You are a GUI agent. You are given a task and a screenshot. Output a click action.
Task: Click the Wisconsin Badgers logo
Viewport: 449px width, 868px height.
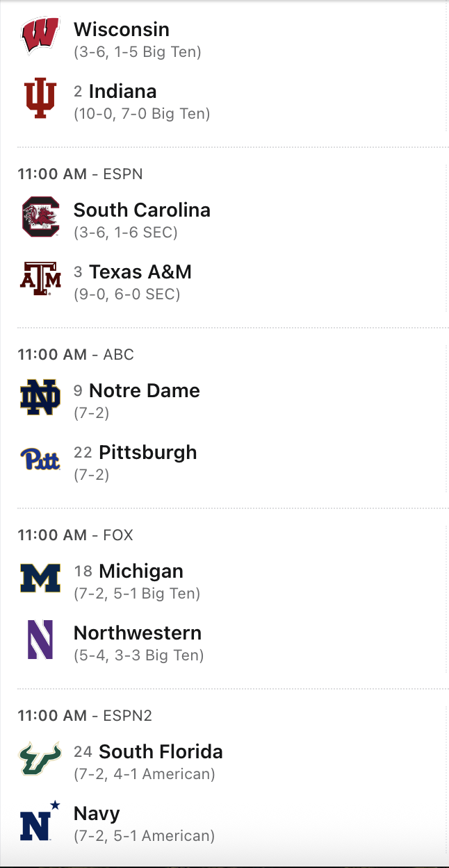pos(40,36)
